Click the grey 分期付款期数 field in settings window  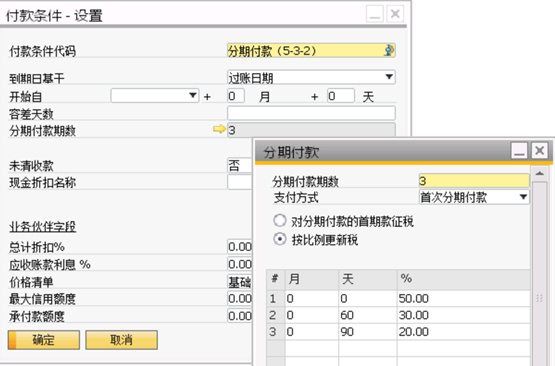pos(311,130)
